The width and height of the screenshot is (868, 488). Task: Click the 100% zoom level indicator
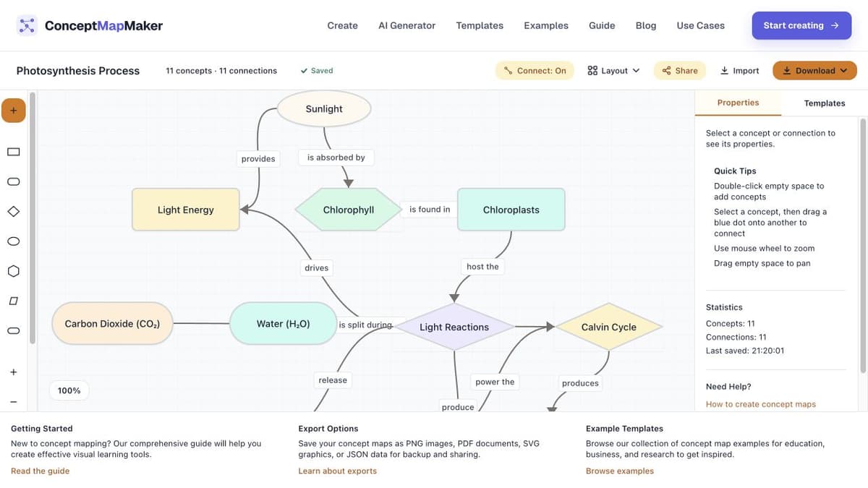pos(69,390)
